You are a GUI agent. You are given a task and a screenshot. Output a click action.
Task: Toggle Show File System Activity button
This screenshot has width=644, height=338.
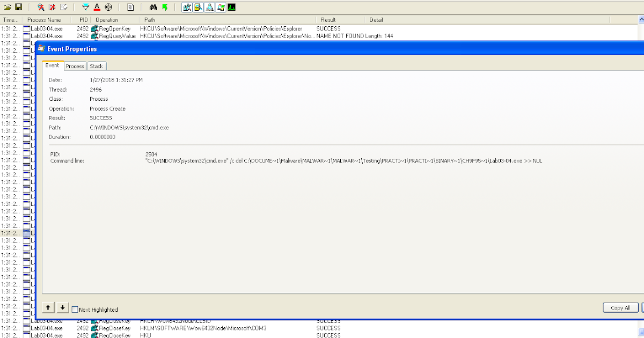tap(198, 7)
